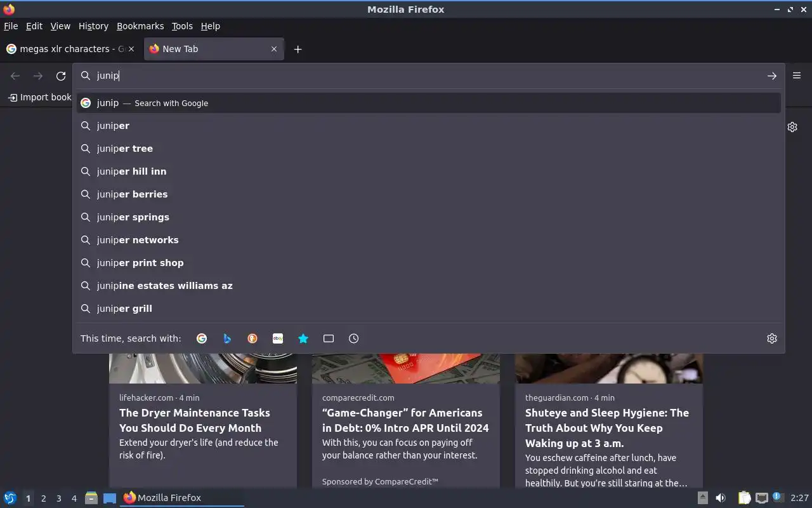The width and height of the screenshot is (812, 508).
Task: Show the desktop via taskbar icon
Action: [x=110, y=498]
